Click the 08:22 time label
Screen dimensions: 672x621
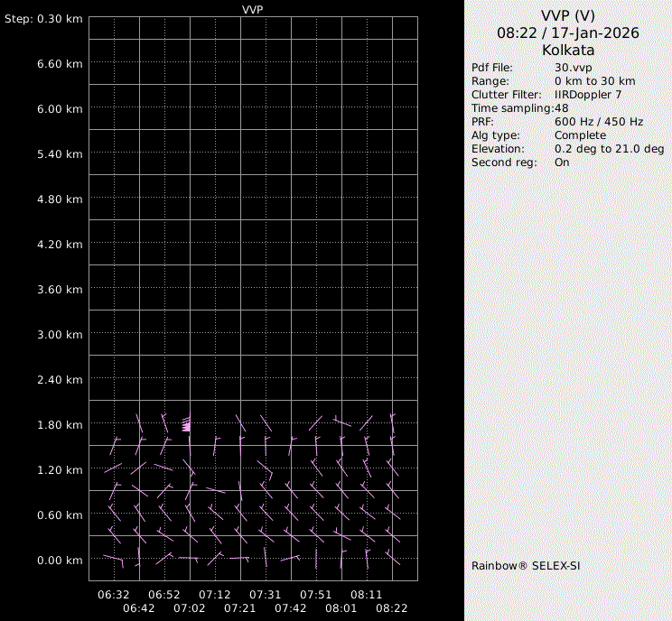click(x=392, y=608)
